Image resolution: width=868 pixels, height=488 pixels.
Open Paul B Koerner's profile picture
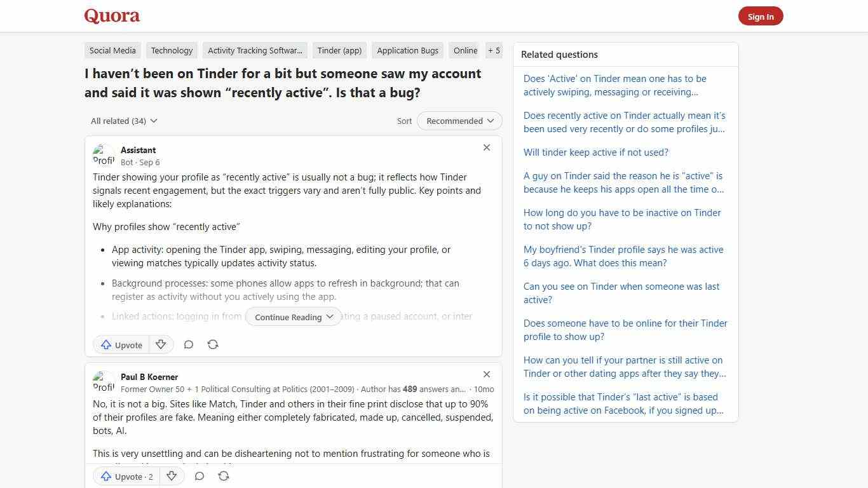pos(104,381)
